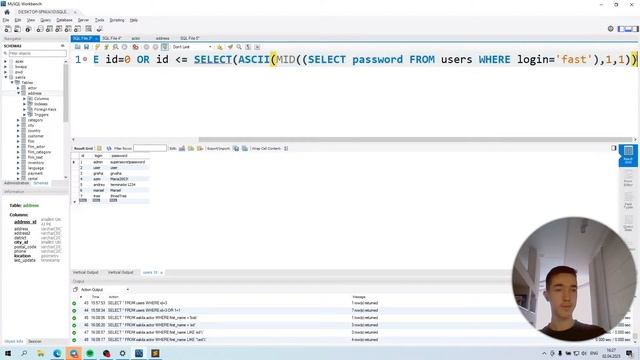Open the File menu

click(6, 20)
